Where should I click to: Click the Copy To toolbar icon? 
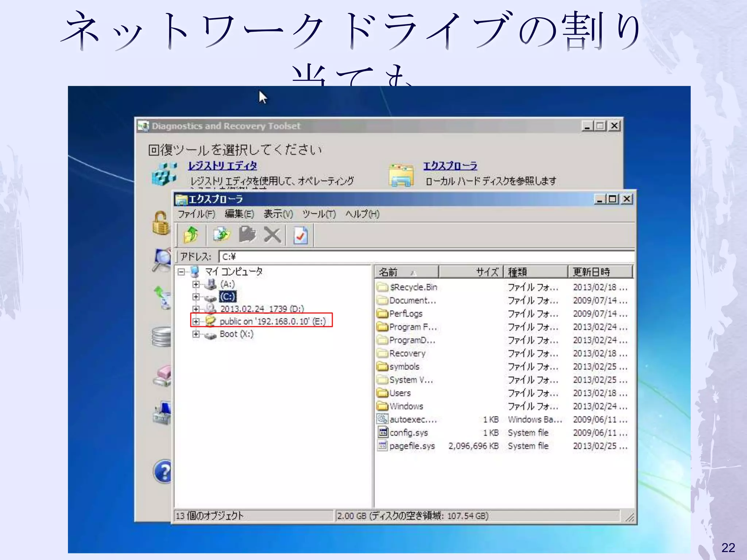point(221,235)
